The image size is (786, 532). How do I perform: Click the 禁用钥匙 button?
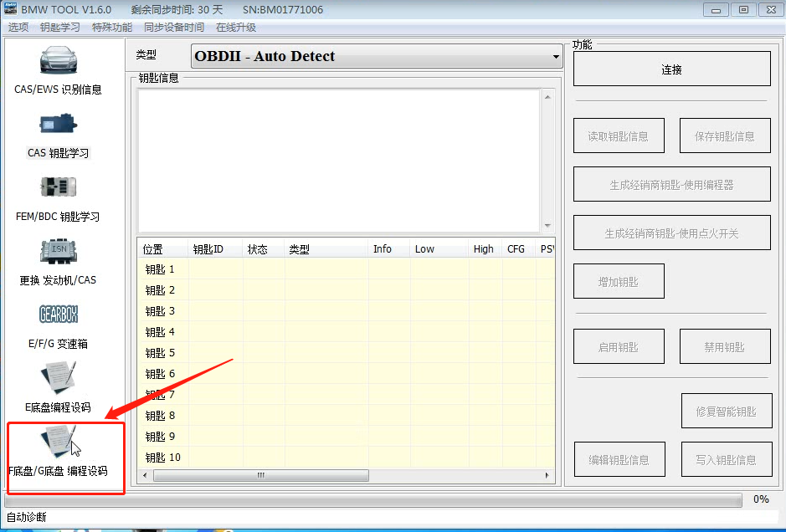725,346
